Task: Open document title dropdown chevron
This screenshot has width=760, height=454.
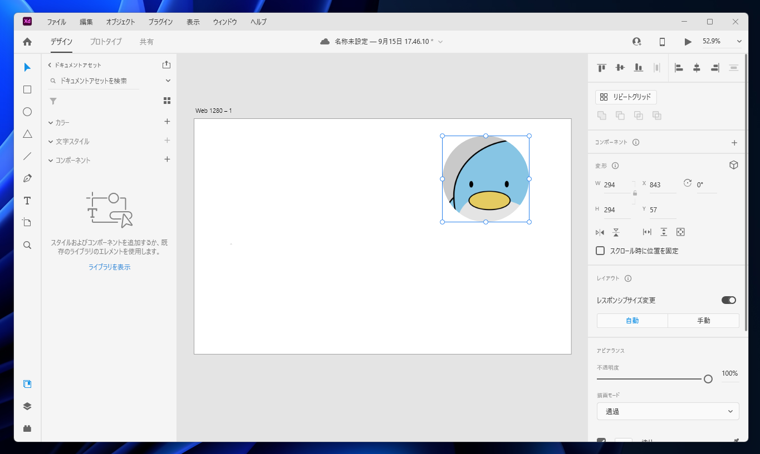Action: (x=440, y=42)
